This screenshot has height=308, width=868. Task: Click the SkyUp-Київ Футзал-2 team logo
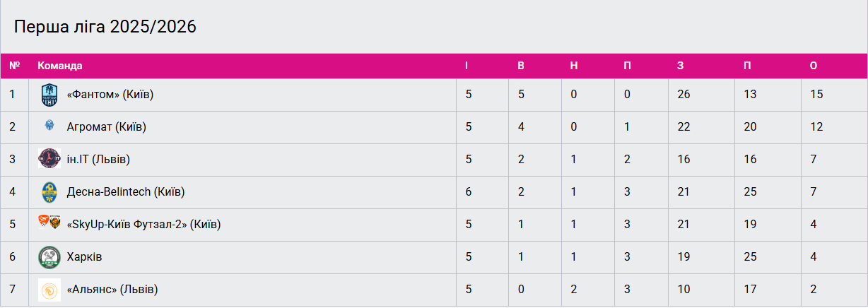(x=49, y=225)
